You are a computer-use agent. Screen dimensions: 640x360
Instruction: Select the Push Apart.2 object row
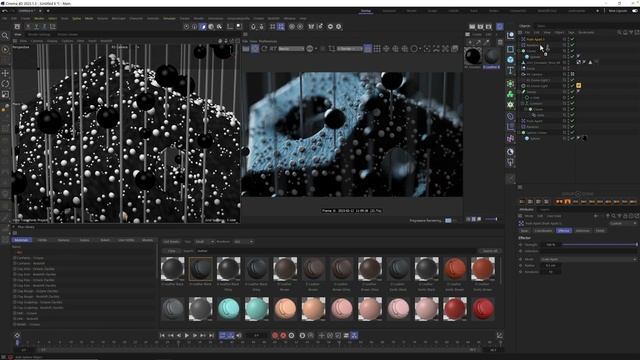point(536,40)
